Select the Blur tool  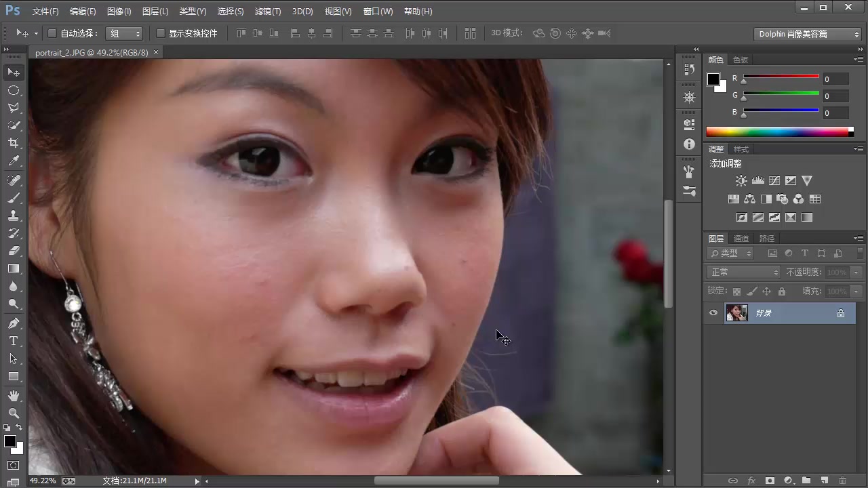14,286
